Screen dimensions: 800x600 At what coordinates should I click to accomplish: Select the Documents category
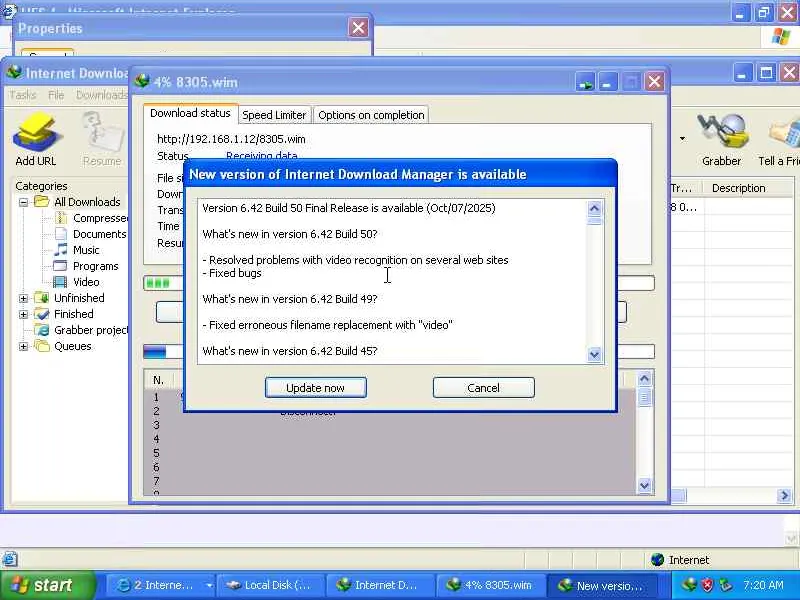click(99, 234)
